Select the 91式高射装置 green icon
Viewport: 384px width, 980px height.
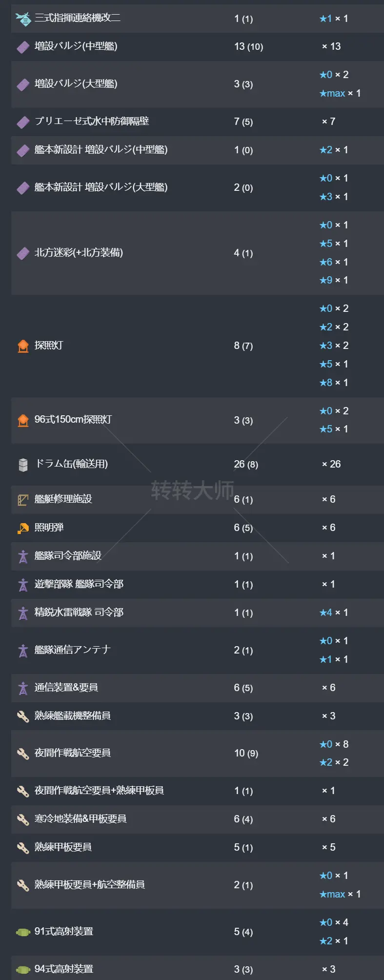(x=22, y=931)
